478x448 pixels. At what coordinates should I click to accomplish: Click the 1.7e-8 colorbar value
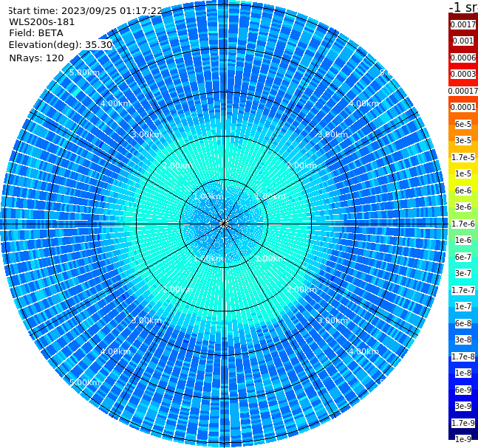(x=463, y=356)
